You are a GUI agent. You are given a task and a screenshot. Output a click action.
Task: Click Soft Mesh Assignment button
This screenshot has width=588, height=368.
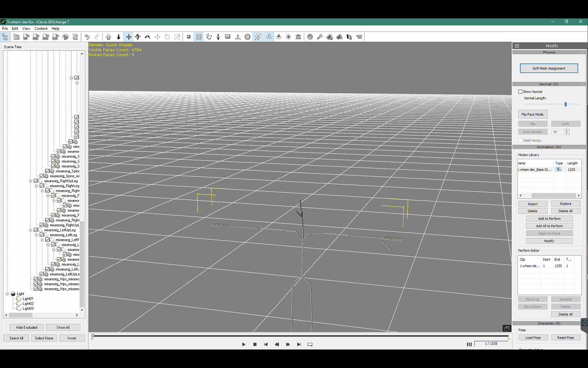[549, 68]
